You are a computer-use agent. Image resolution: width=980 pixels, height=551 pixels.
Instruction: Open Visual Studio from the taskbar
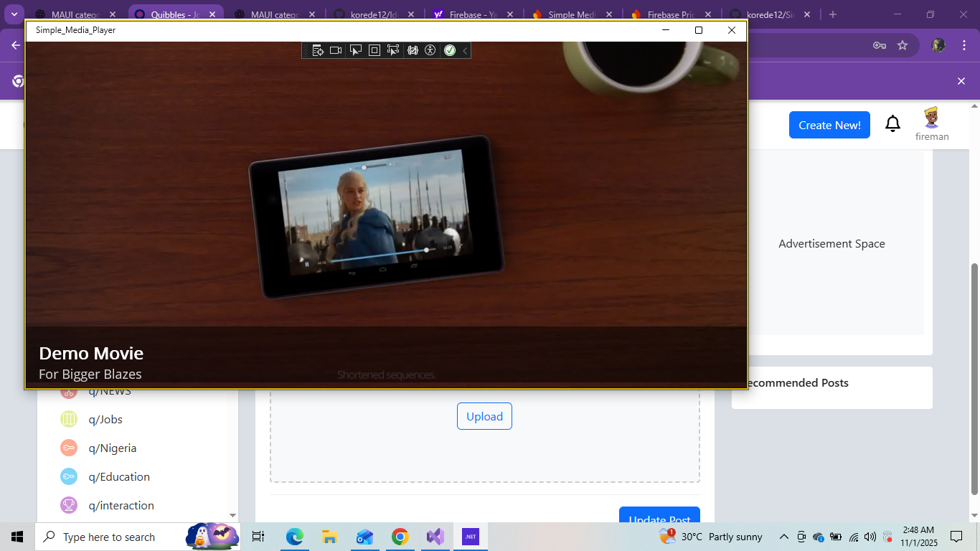435,537
